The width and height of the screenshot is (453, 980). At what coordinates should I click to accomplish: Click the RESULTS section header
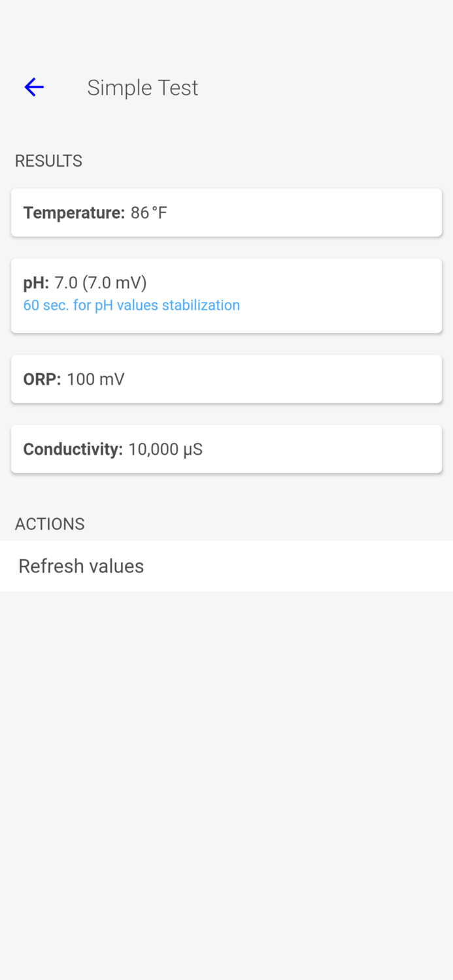48,160
